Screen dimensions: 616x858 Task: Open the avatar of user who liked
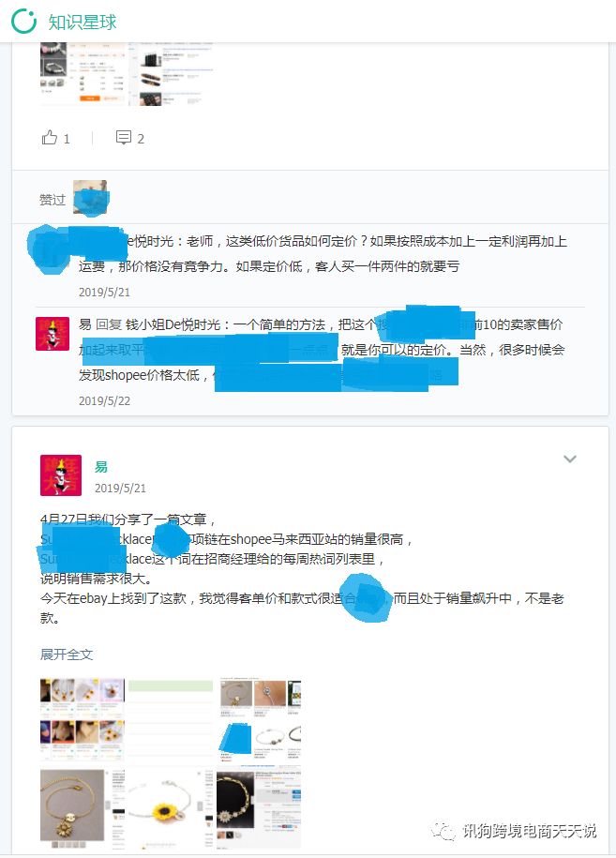tap(91, 198)
